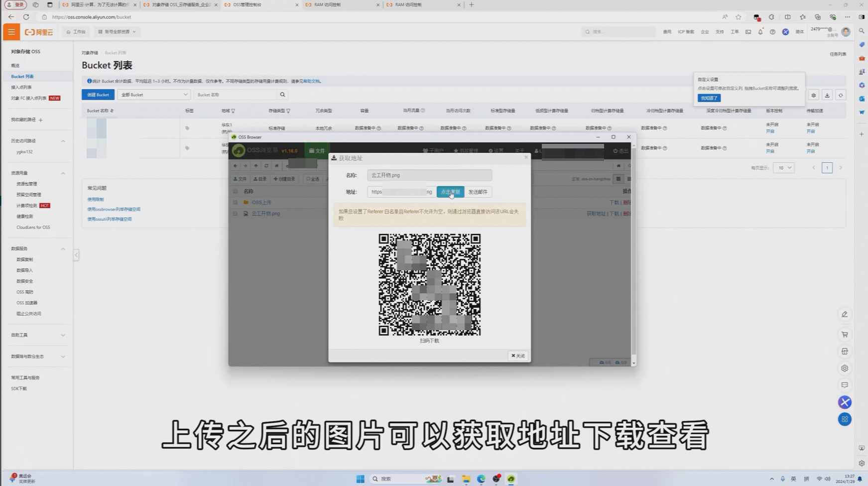Select Bucket 列表 in the sidebar

(22, 77)
